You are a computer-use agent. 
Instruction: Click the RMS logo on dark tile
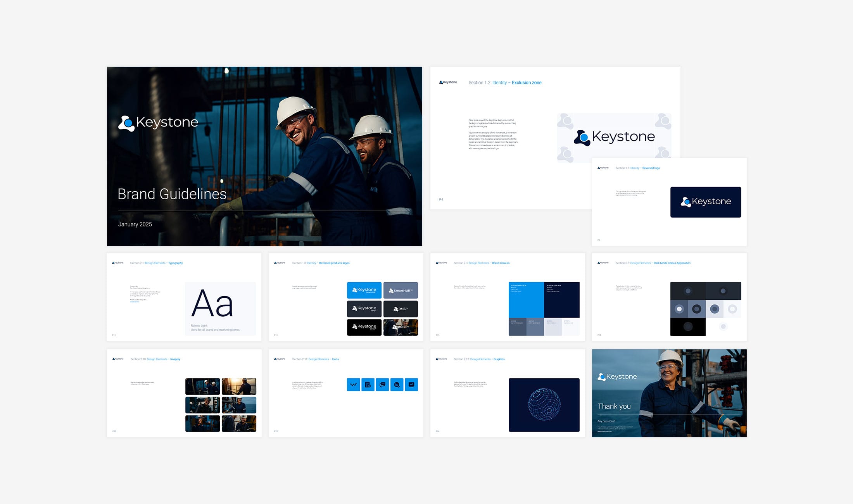pyautogui.click(x=401, y=309)
